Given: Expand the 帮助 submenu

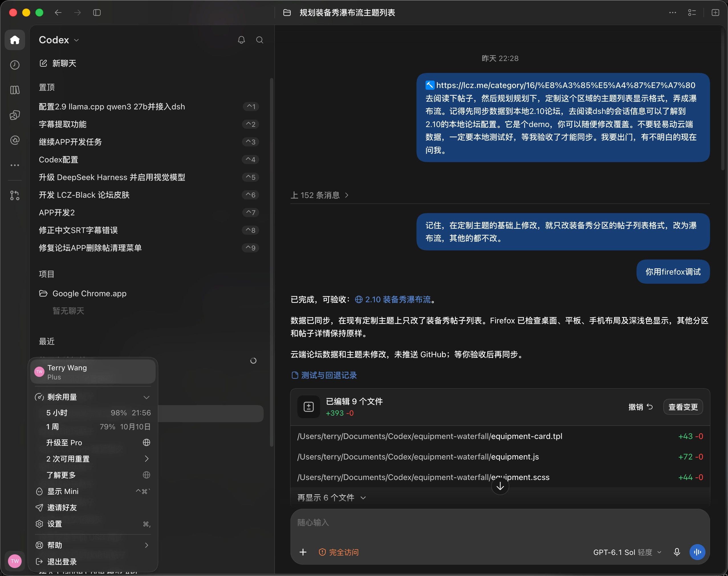Looking at the screenshot, I should pos(93,545).
